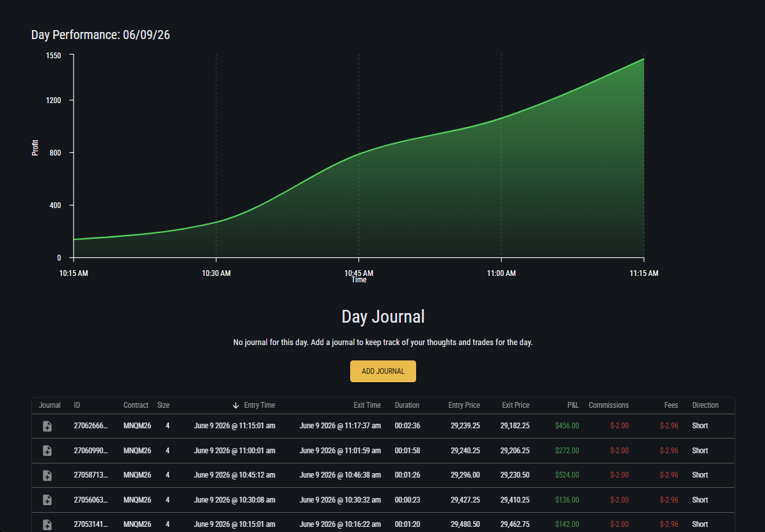
Task: Sort table by Entry Time column
Action: click(259, 405)
